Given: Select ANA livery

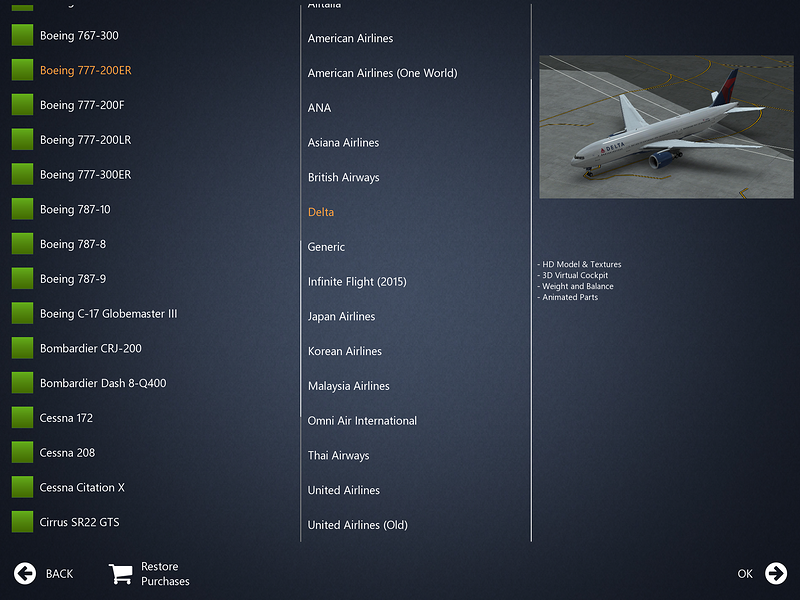Looking at the screenshot, I should [319, 108].
